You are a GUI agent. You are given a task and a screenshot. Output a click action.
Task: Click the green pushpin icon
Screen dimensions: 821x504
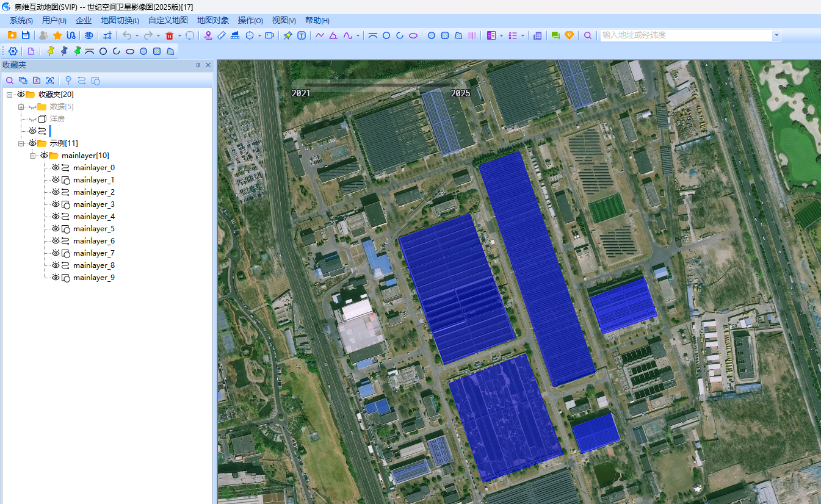click(x=77, y=51)
